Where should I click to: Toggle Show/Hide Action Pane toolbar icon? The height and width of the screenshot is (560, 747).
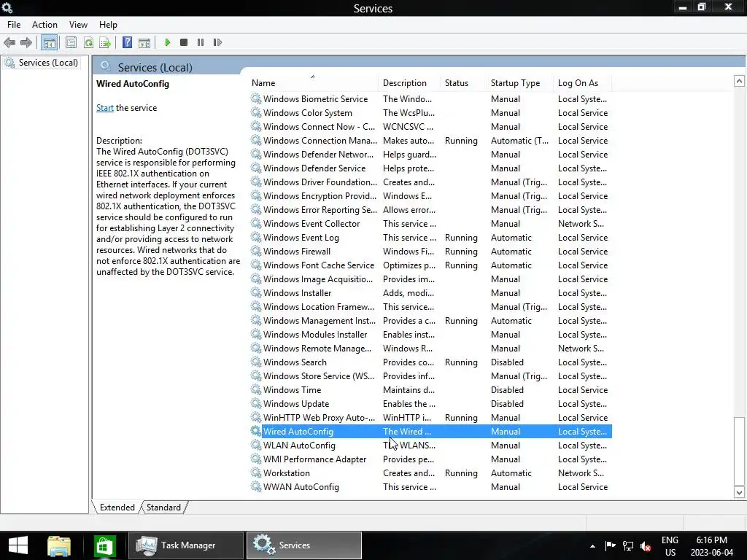[144, 42]
